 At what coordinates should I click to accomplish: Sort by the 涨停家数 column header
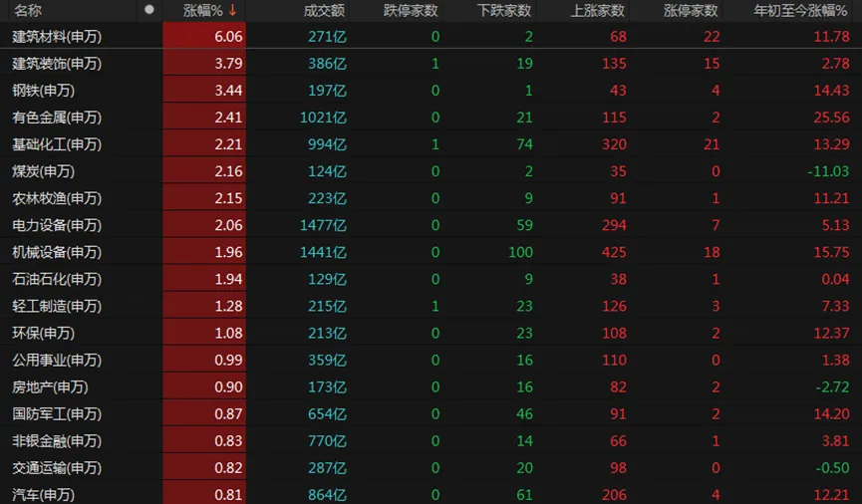coord(691,10)
